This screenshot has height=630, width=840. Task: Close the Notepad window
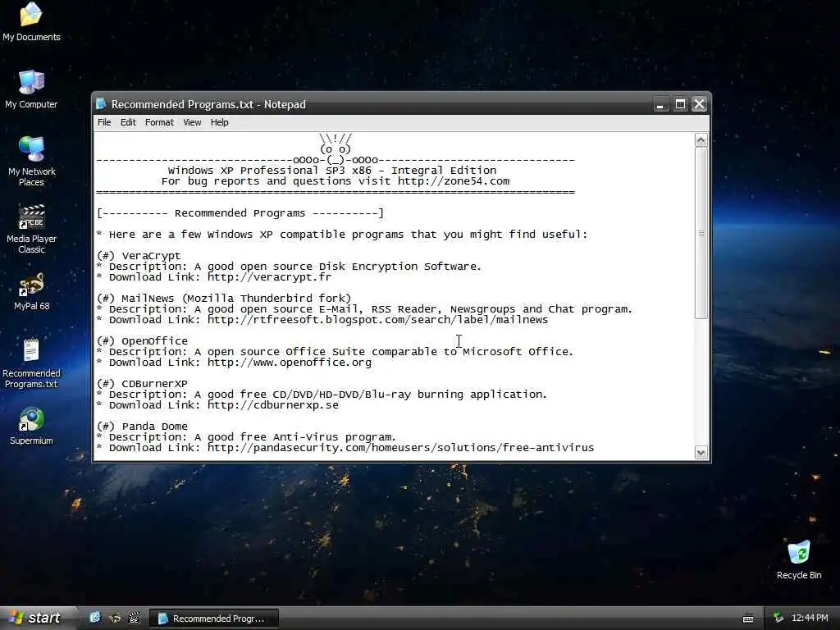699,104
